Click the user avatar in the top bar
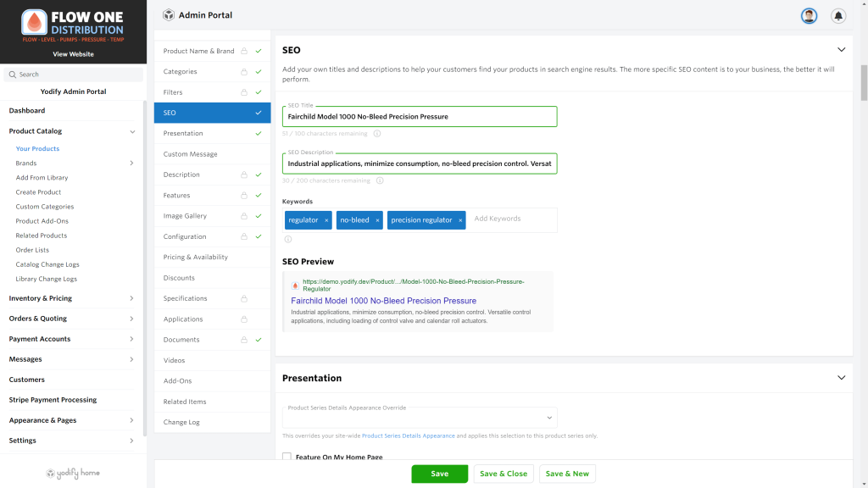This screenshot has height=488, width=868. (x=808, y=15)
